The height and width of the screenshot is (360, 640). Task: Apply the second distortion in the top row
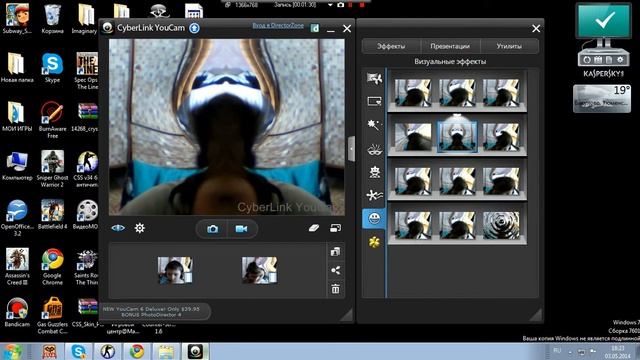click(x=457, y=93)
